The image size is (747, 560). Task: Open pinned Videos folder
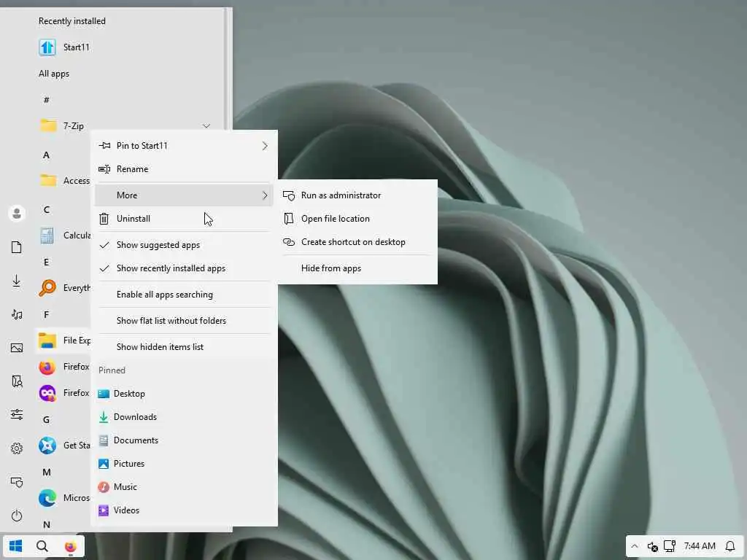pyautogui.click(x=184, y=510)
